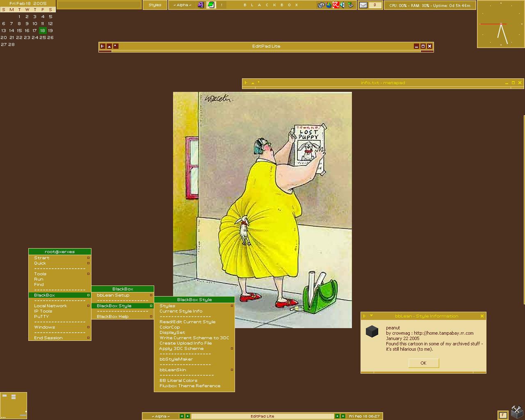Viewport: 525px width, 420px height.
Task: Click the always-on-top dot on metapad title bar
Action: (x=259, y=82)
